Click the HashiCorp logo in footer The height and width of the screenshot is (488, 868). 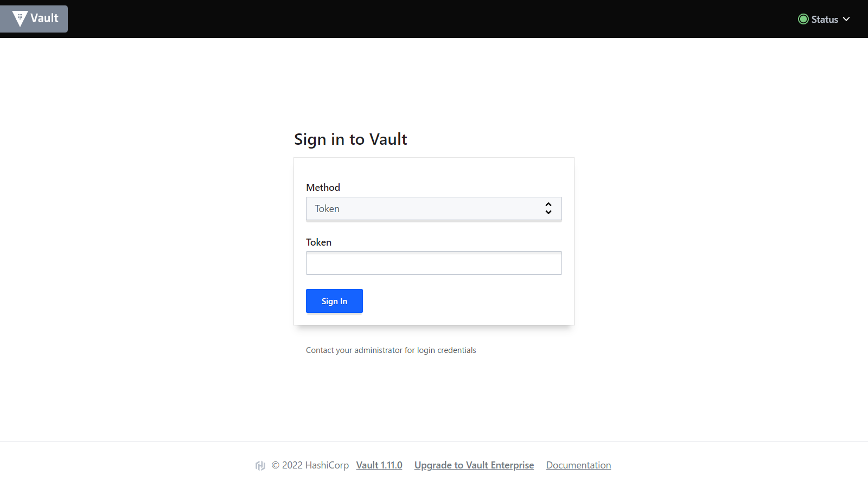click(x=260, y=466)
